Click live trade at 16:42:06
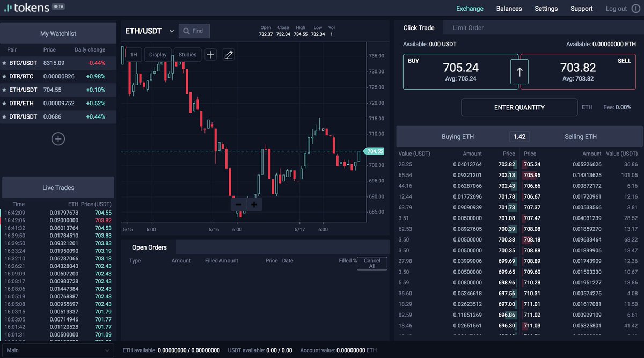Screen dimensions: 644x358 [57, 221]
